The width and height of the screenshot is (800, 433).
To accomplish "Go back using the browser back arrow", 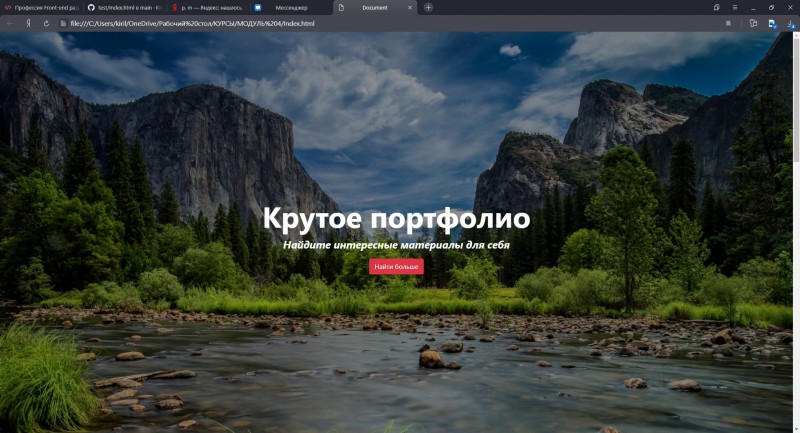I will tap(10, 23).
